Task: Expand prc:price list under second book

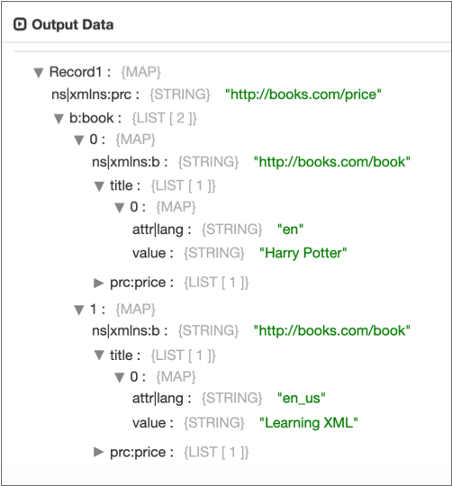Action: tap(99, 452)
